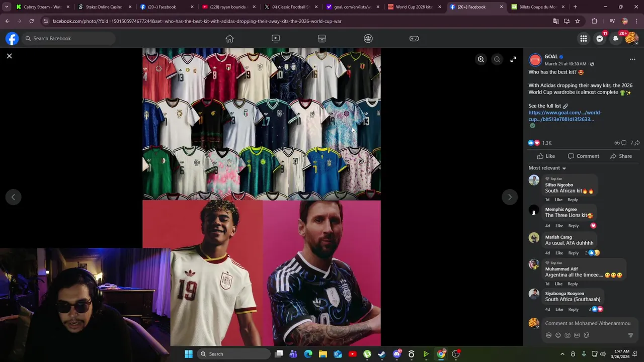The height and width of the screenshot is (362, 644).
Task: Zoom out of the photo
Action: (x=497, y=59)
